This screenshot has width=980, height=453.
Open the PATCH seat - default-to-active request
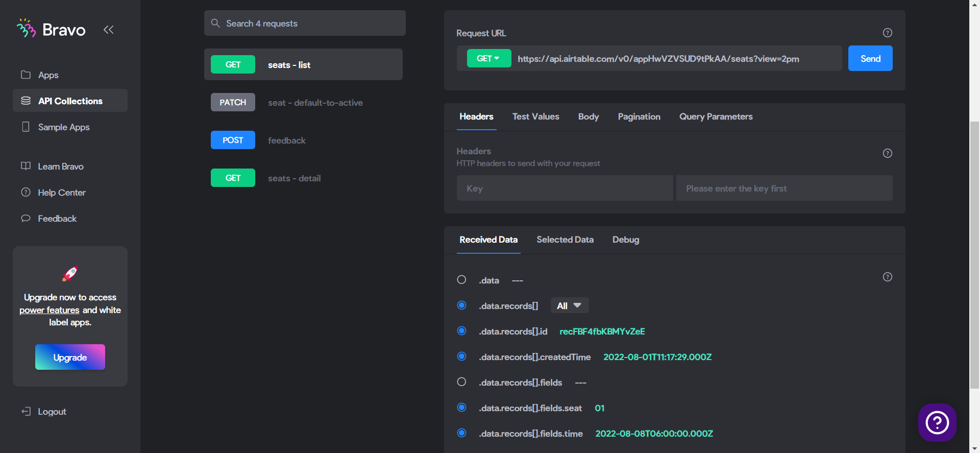coord(303,102)
